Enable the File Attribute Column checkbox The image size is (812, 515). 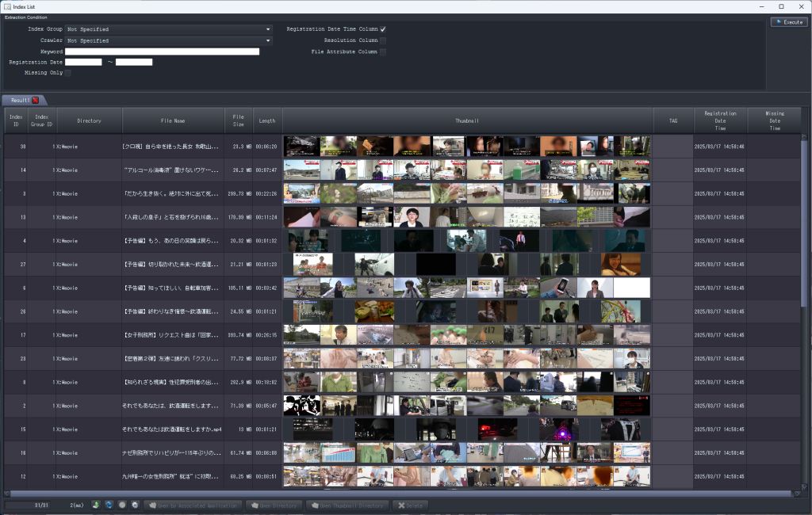click(383, 51)
